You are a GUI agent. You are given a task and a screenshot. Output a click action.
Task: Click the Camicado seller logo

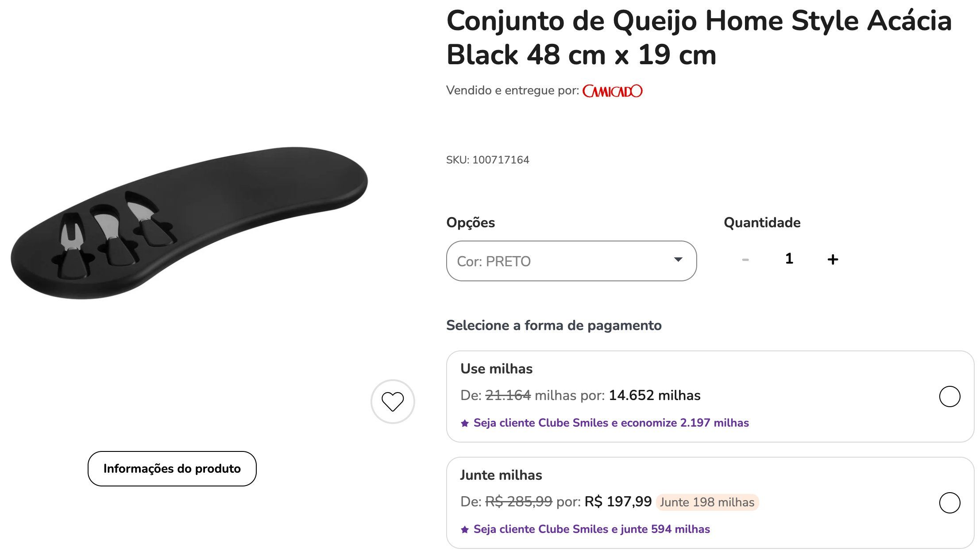[612, 91]
